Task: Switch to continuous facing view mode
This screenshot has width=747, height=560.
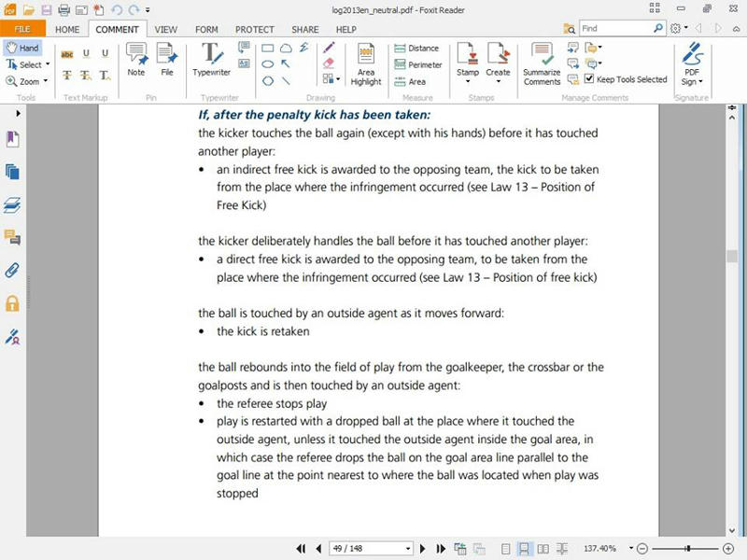Action: (562, 549)
